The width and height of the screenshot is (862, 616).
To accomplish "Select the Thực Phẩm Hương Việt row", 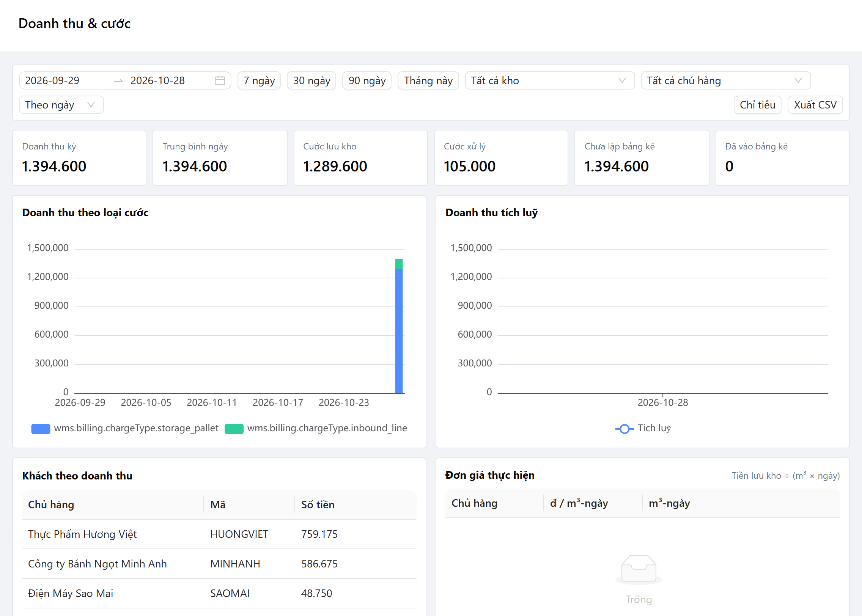I will (219, 534).
